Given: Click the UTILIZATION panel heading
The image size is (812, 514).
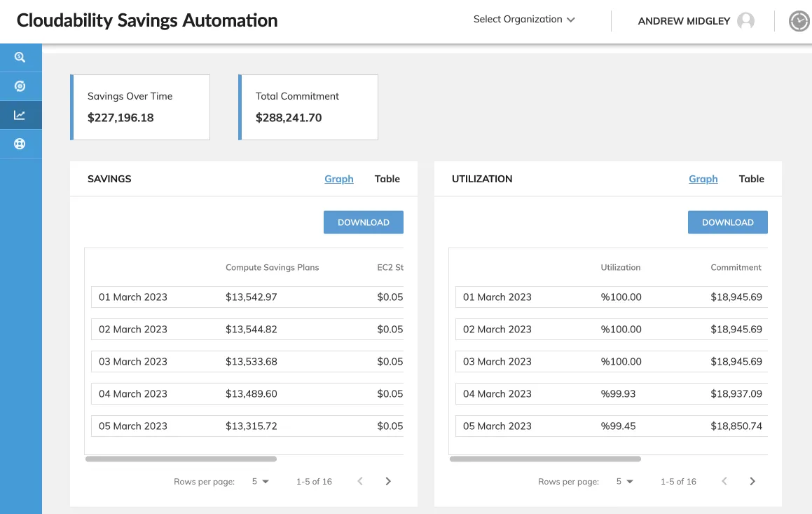Looking at the screenshot, I should pos(481,179).
